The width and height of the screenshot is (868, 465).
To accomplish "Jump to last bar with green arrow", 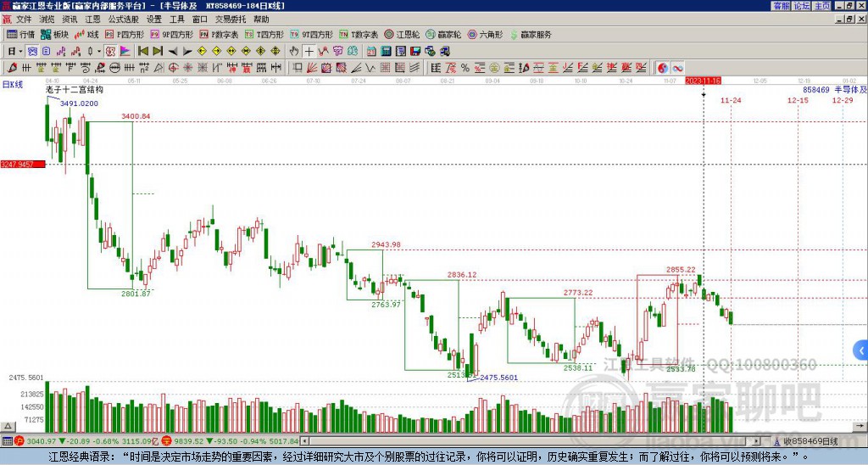I will tap(157, 52).
